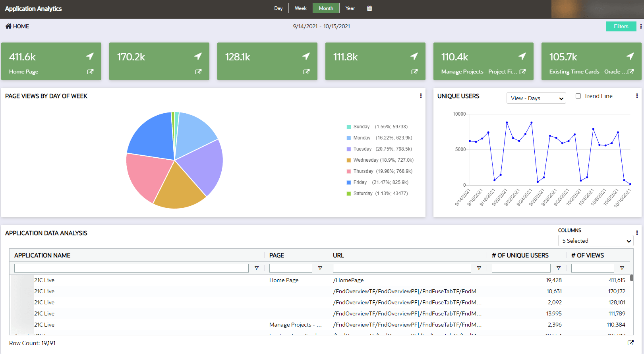Click trend arrow on the 105.7k card
This screenshot has height=354, width=644.
coord(630,56)
